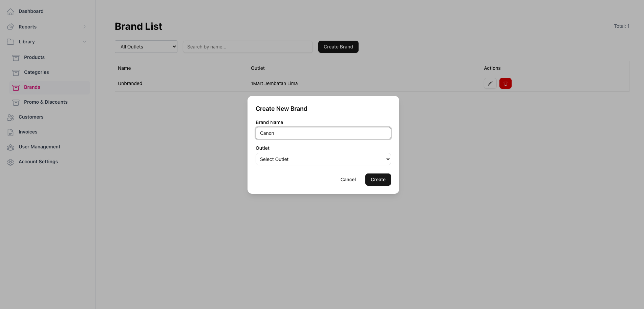Click the Create Brand button

click(x=338, y=47)
